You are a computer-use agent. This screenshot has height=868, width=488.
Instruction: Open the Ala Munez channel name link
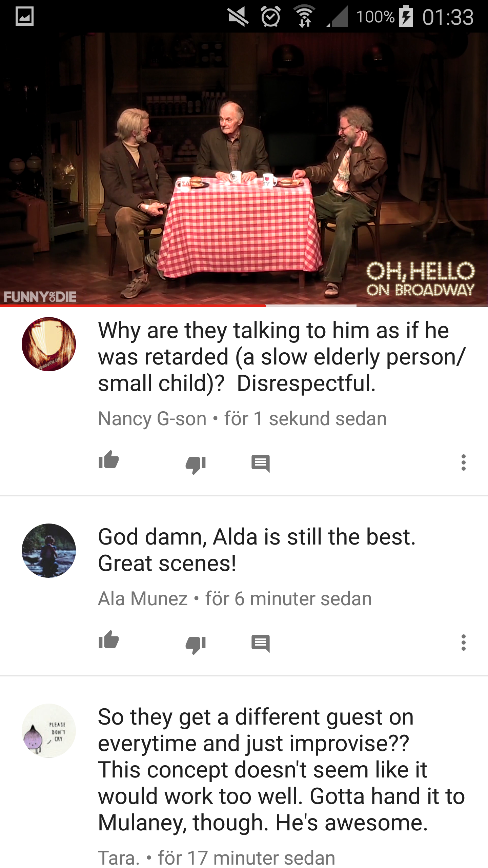143,599
